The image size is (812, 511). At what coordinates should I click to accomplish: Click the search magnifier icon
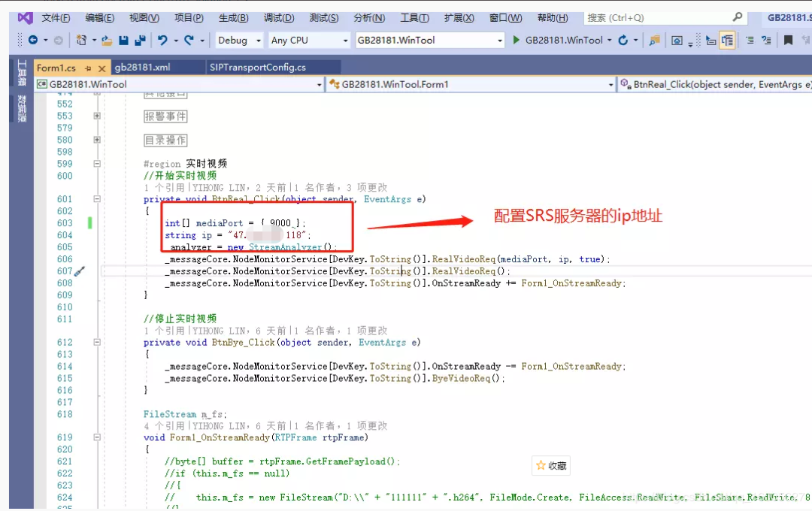(x=738, y=17)
